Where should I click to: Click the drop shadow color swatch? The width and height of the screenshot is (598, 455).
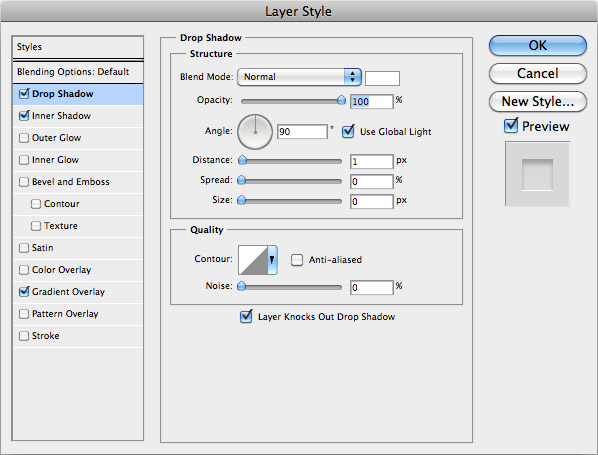click(x=382, y=78)
